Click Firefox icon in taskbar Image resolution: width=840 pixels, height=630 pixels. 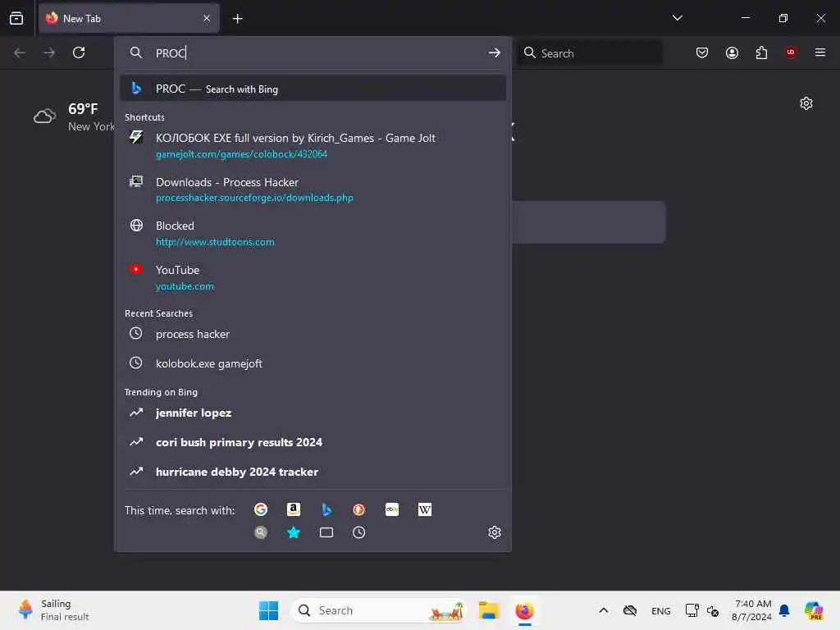click(x=524, y=610)
